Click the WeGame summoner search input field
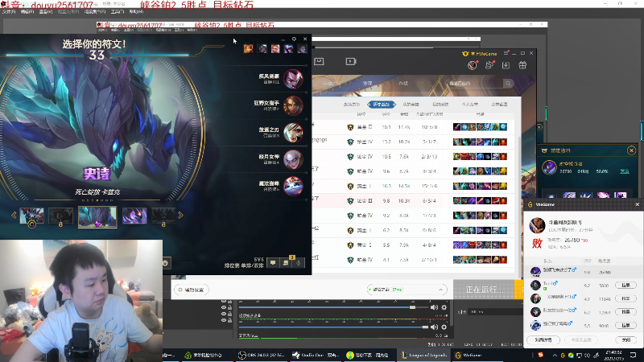 tap(476, 84)
